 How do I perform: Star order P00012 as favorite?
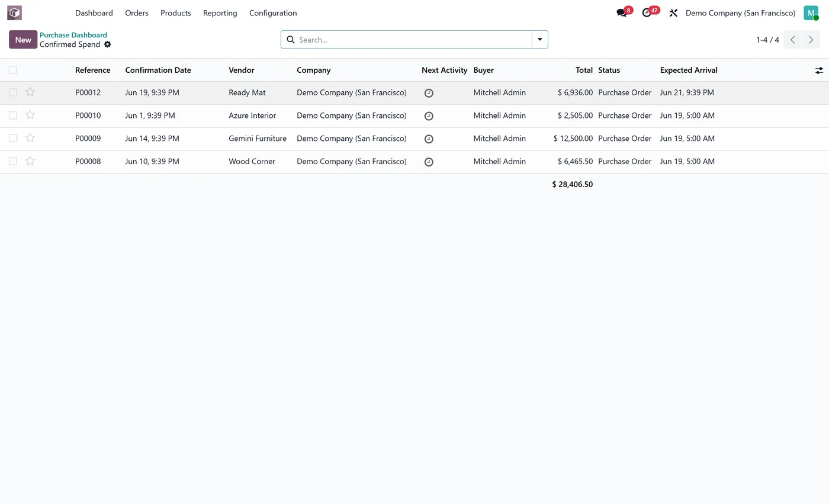click(30, 92)
